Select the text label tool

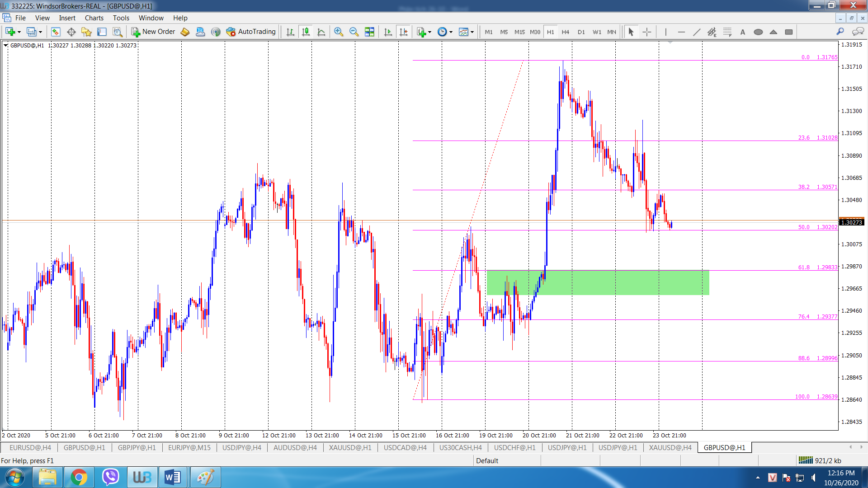point(742,32)
